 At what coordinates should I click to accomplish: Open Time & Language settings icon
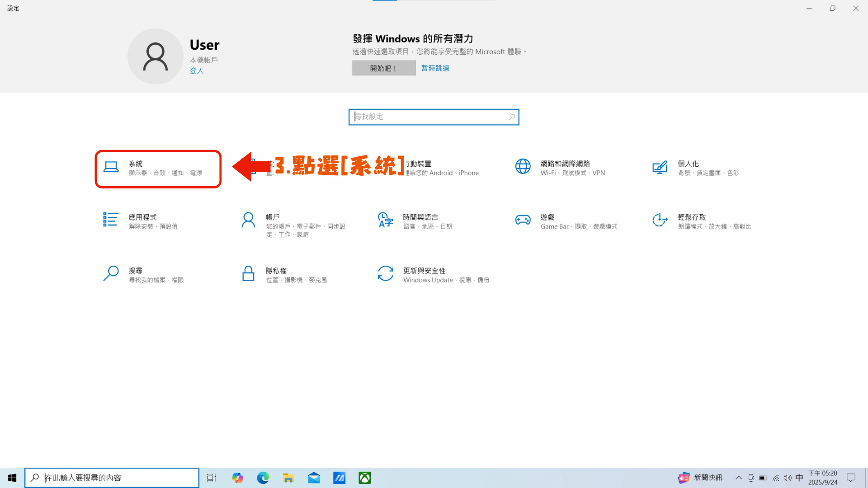pos(386,220)
